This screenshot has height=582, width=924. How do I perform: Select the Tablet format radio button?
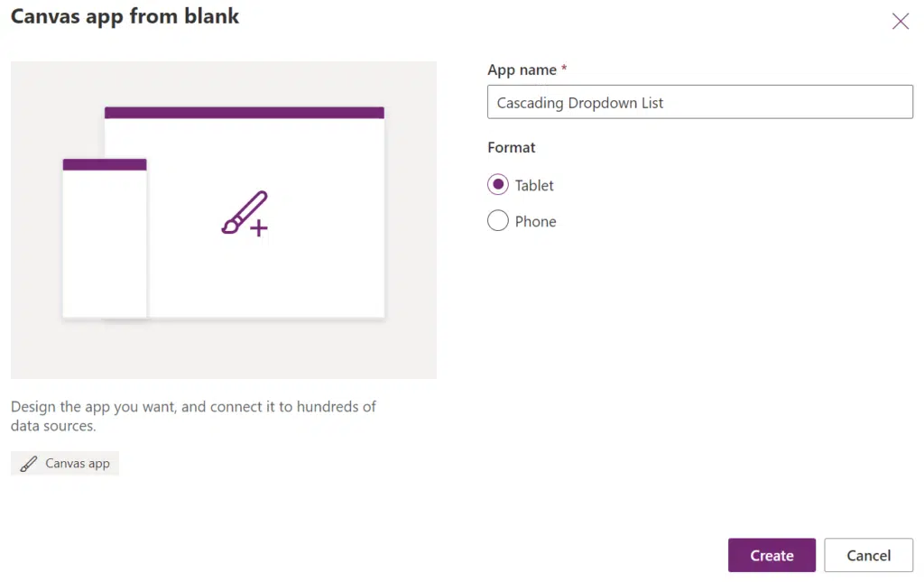[x=498, y=184]
